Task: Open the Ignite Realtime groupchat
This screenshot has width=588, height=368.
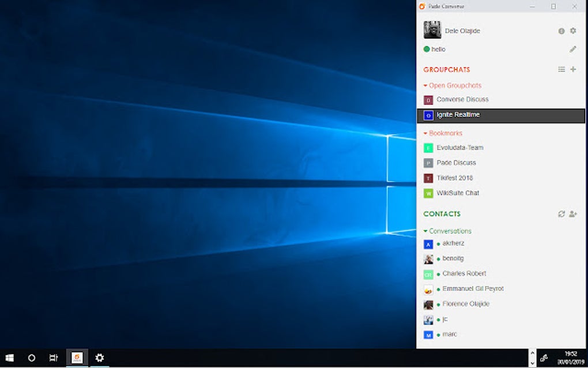Action: coord(459,114)
